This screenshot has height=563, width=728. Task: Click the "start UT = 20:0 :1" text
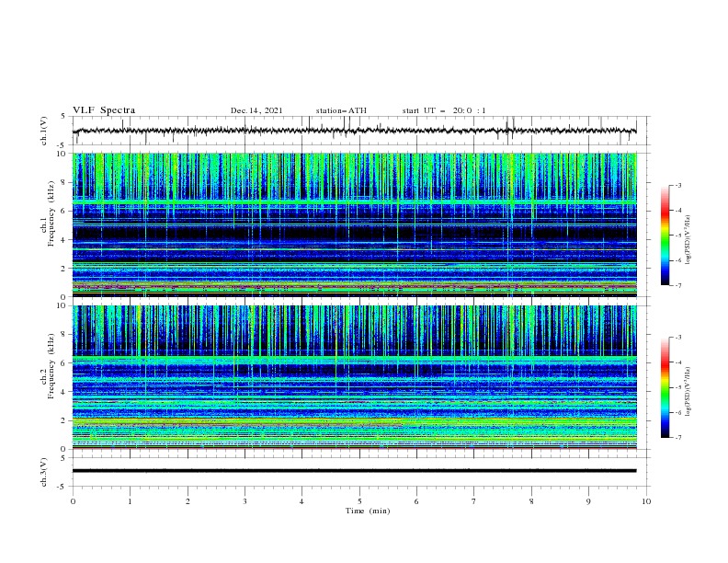[444, 110]
